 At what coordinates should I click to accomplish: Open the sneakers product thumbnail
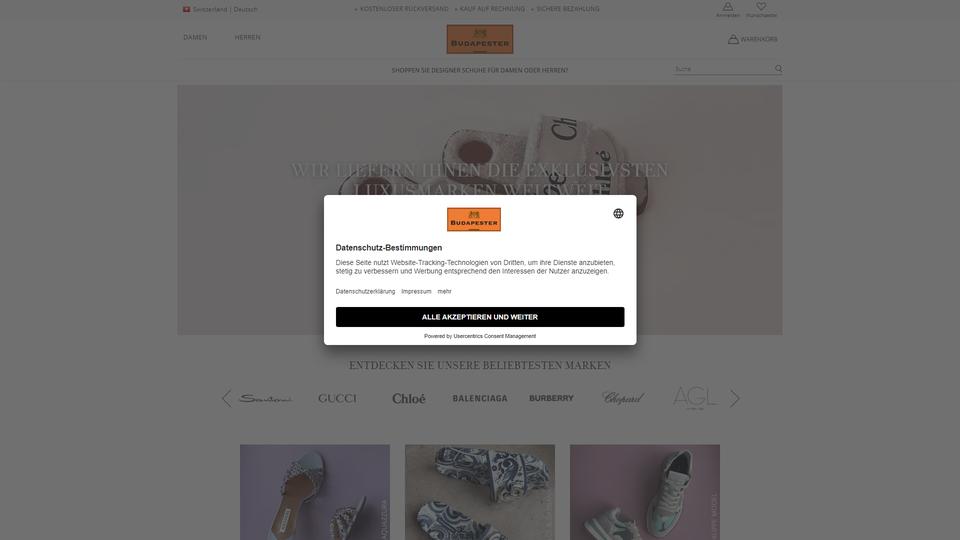click(645, 492)
